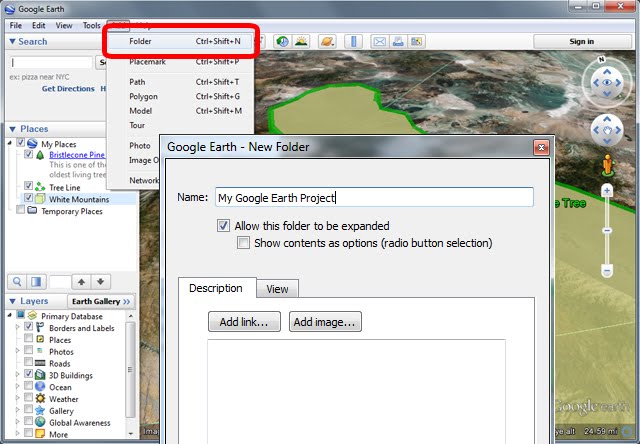Screen dimensions: 640x444
Task: Toggle the White Mountains checkbox
Action: (x=28, y=198)
